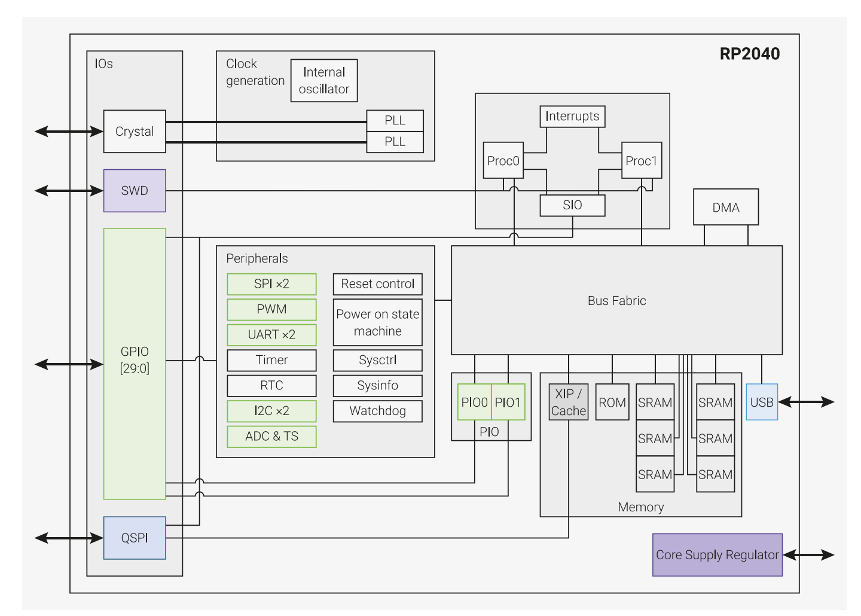Click the Interrupts box
Screen dimensions: 861x616
click(572, 116)
